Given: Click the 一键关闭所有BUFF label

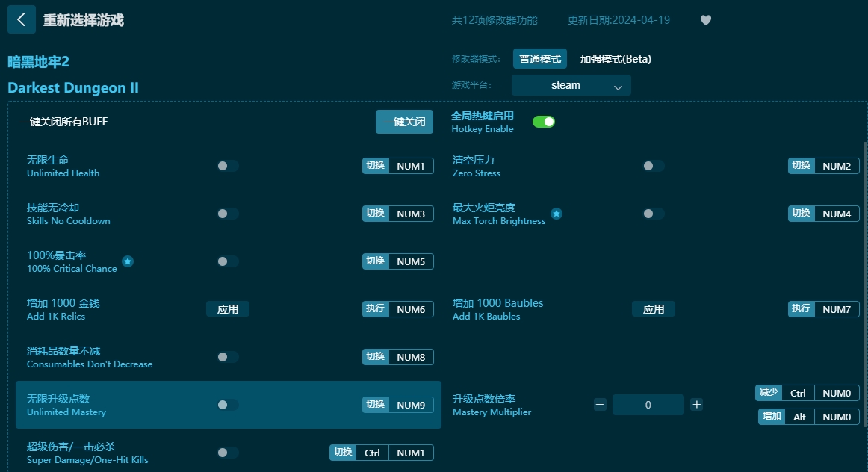Looking at the screenshot, I should coord(63,122).
